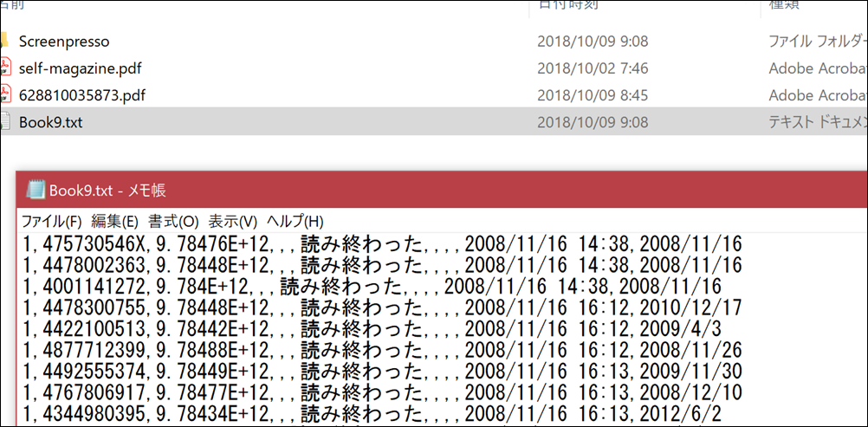The width and height of the screenshot is (868, 427).
Task: Click the value 9.78434E+12 in Notepad
Action: (214, 414)
